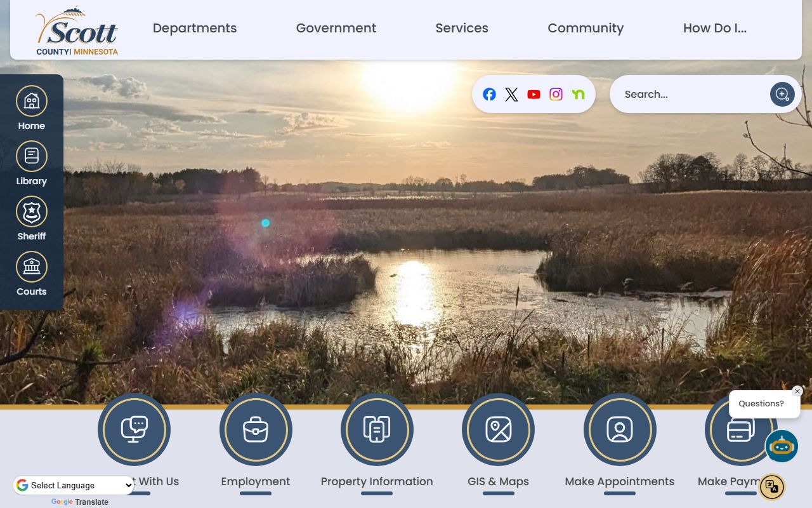This screenshot has height=508, width=812.
Task: Click into the Search field
Action: [691, 94]
